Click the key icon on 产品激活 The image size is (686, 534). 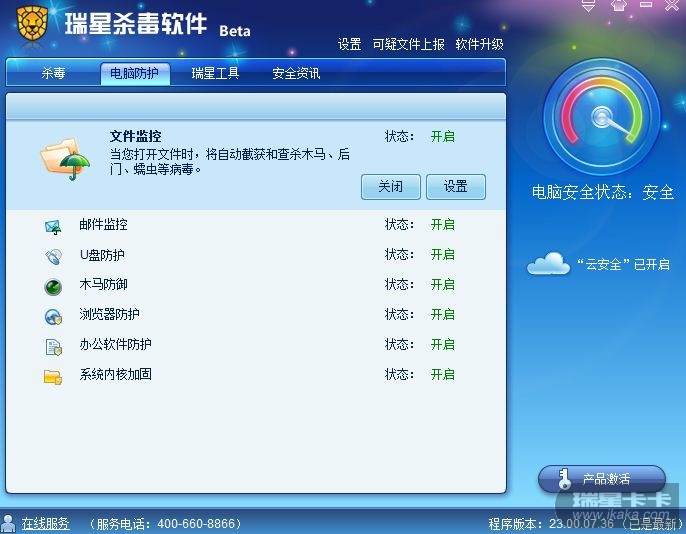point(564,478)
